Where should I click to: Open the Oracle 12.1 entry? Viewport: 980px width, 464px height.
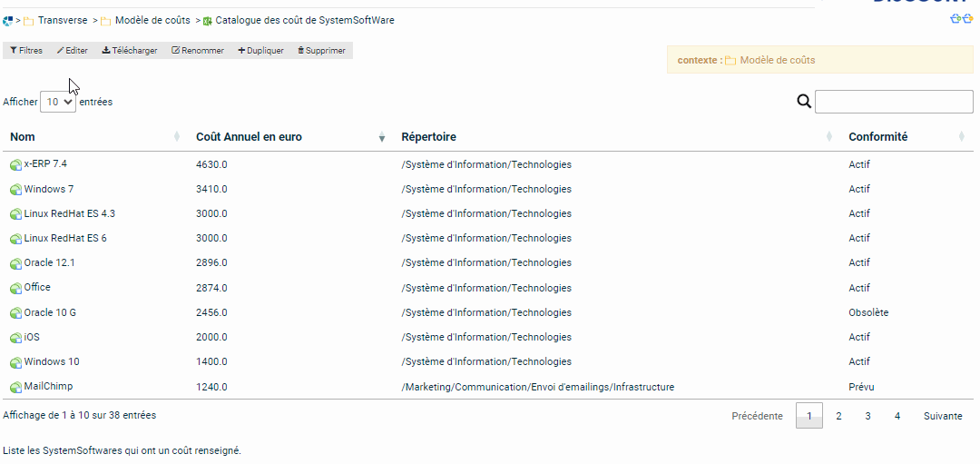coord(49,262)
